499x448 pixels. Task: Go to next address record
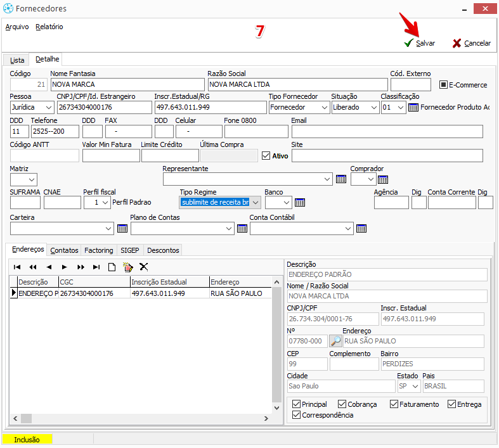[x=64, y=267]
